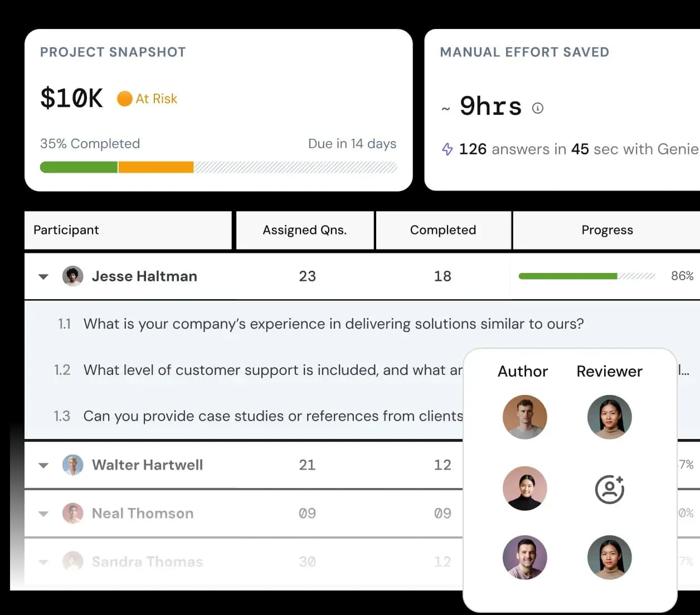Click the orange At Risk status dot
700x615 pixels.
pyautogui.click(x=124, y=99)
